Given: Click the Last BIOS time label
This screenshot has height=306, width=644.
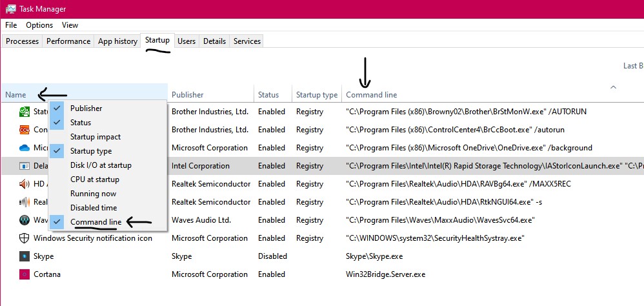Looking at the screenshot, I should tap(633, 66).
